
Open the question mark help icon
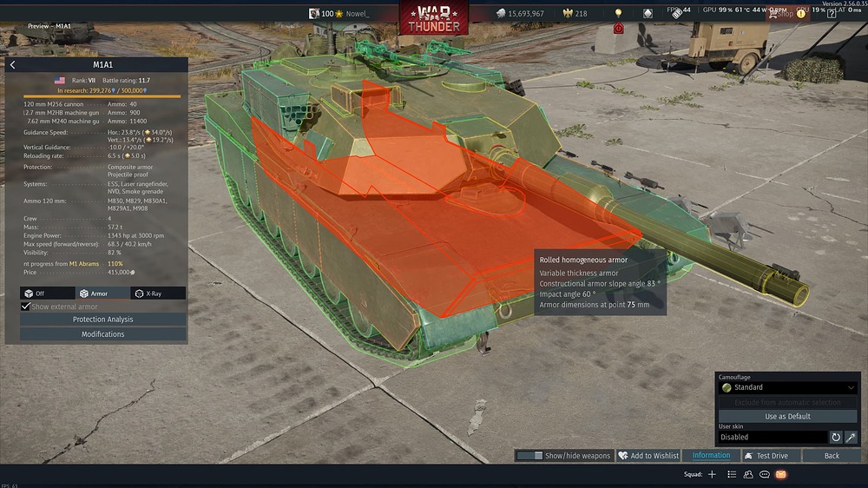pyautogui.click(x=832, y=14)
